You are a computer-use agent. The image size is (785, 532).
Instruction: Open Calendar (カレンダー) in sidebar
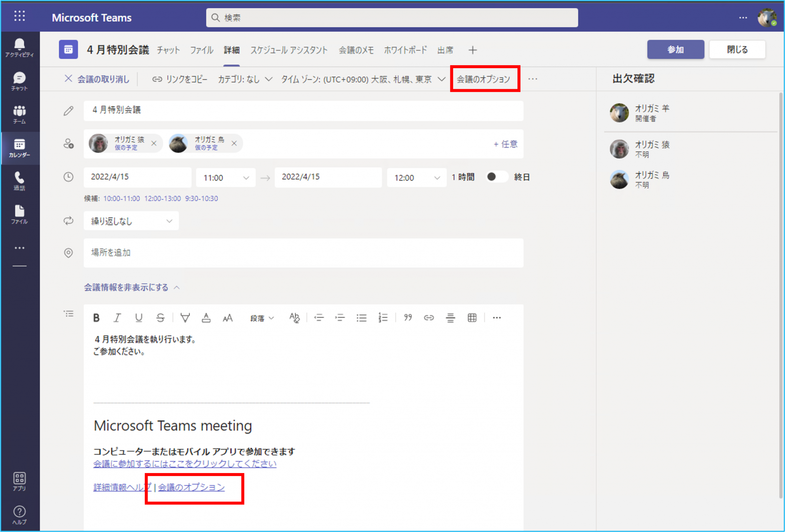[20, 149]
